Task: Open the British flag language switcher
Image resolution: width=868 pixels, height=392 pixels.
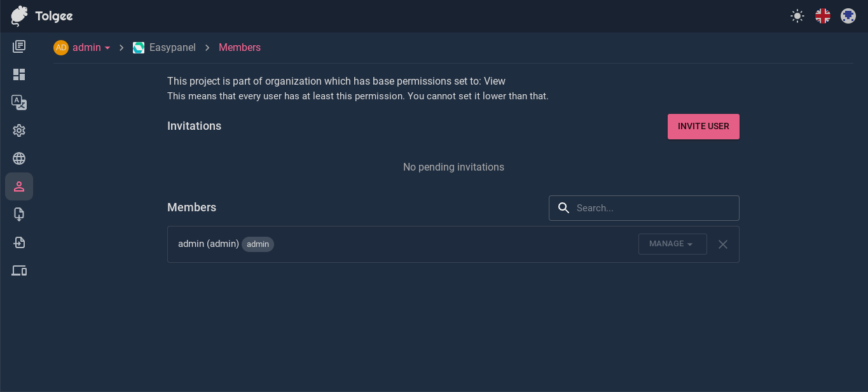Action: pos(822,16)
